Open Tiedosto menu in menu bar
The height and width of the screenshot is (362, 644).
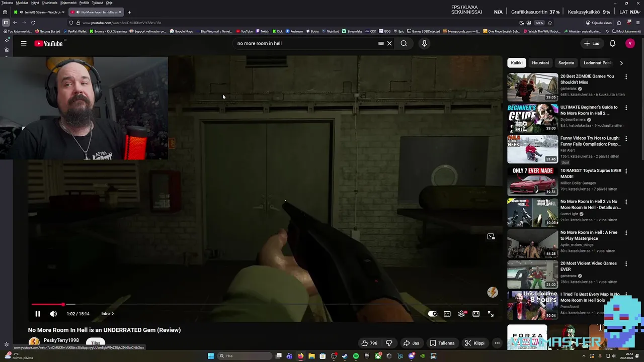8,3
